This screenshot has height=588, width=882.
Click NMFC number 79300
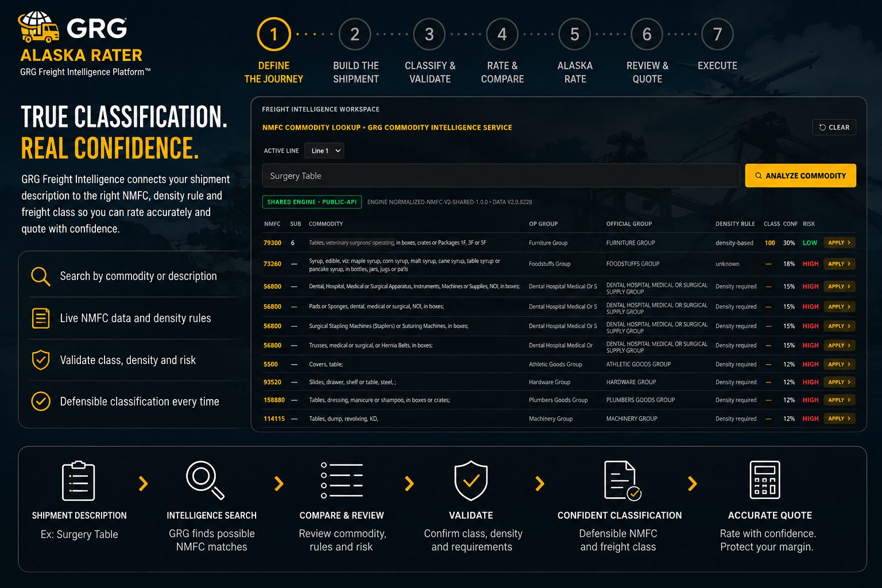272,243
